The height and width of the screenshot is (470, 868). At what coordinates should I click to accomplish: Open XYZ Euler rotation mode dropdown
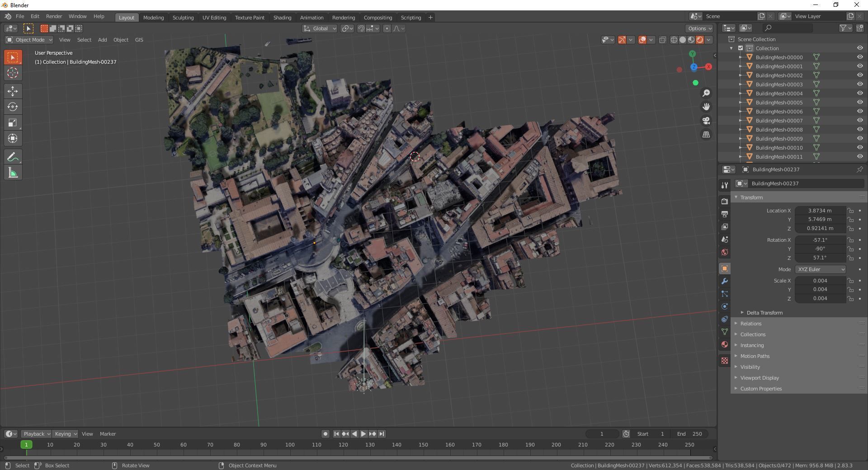pyautogui.click(x=820, y=269)
